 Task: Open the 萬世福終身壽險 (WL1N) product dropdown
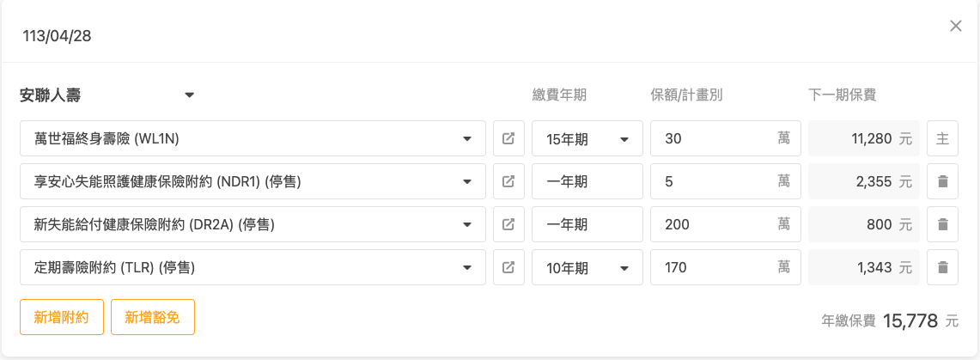[x=467, y=138]
